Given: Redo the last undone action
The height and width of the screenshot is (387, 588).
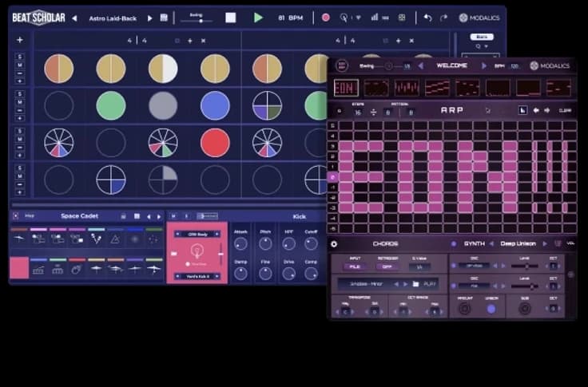Looking at the screenshot, I should point(443,18).
